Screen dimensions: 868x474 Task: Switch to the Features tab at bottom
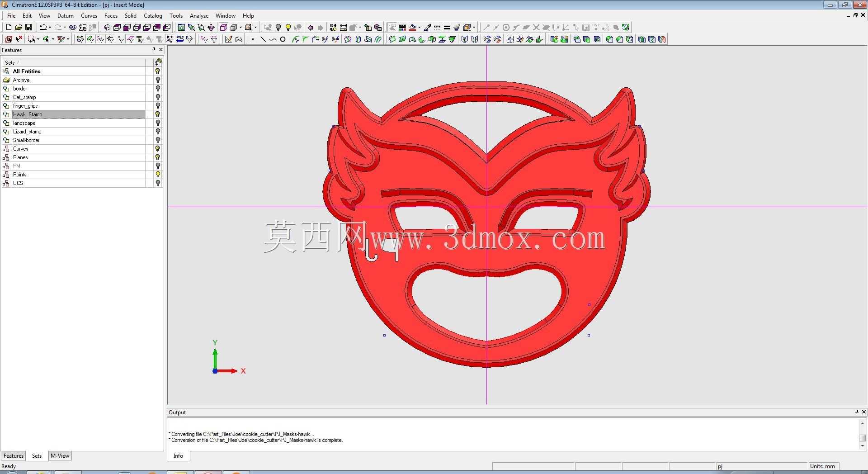[x=14, y=455]
